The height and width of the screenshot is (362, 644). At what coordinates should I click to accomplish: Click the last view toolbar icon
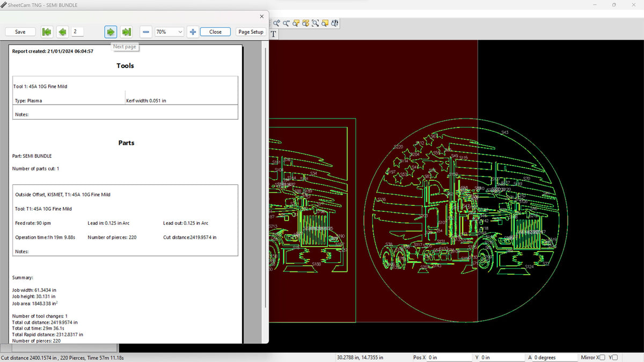[x=335, y=23]
